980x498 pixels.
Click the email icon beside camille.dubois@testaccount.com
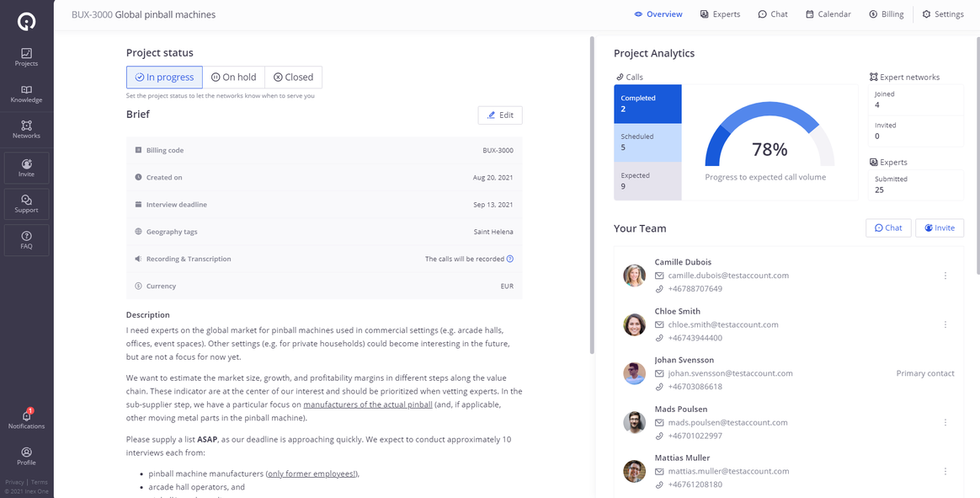tap(658, 276)
